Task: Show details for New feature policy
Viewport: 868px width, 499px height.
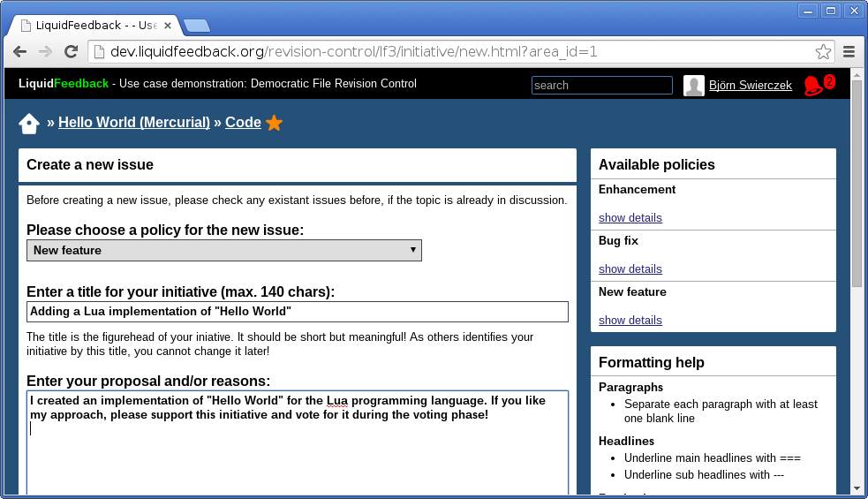Action: (630, 320)
